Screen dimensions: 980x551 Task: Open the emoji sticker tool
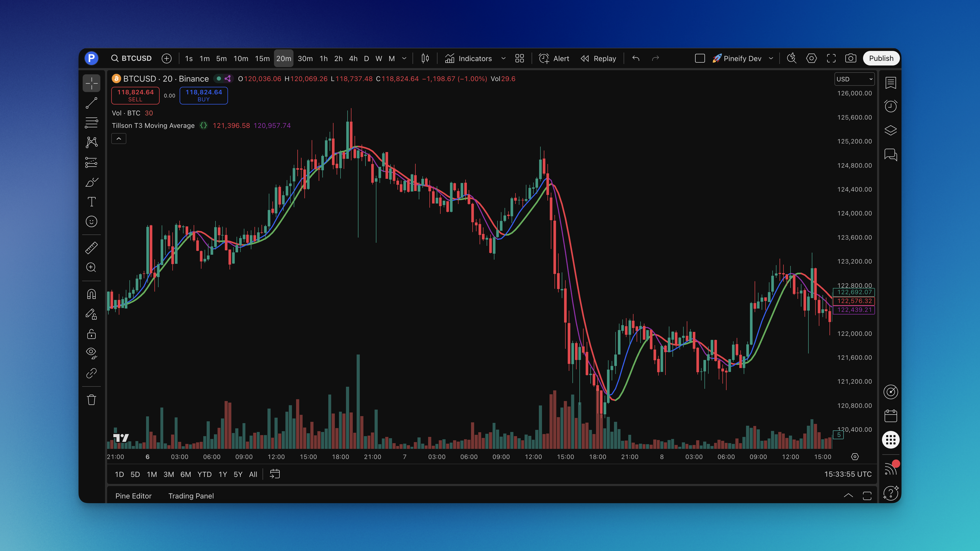(91, 222)
